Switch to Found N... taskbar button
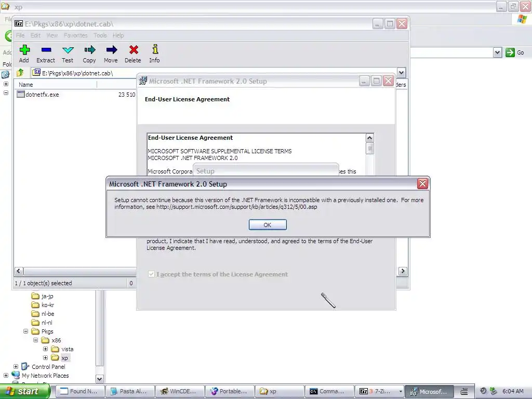The width and height of the screenshot is (532, 399). tap(79, 392)
